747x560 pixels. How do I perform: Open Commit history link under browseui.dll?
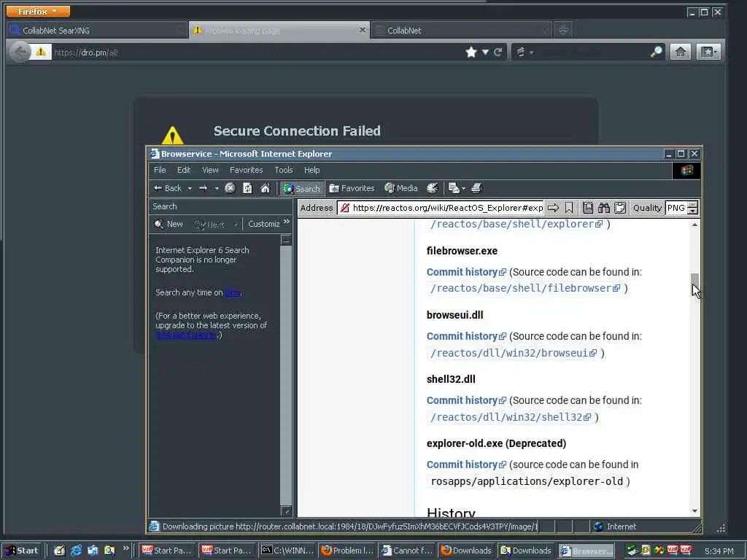[x=466, y=336]
